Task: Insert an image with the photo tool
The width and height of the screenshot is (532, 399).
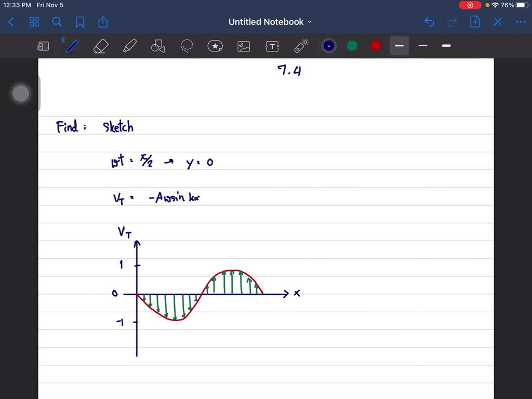Action: pyautogui.click(x=244, y=46)
